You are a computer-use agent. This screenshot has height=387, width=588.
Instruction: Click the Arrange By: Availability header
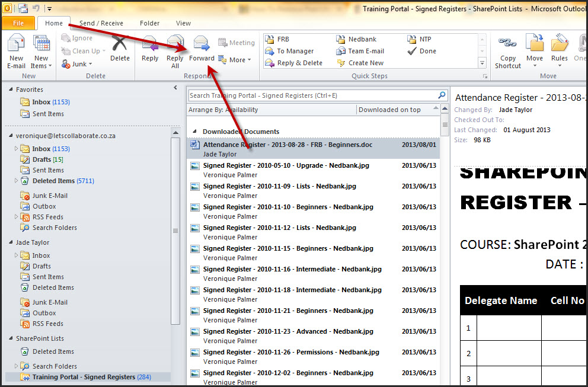(223, 110)
